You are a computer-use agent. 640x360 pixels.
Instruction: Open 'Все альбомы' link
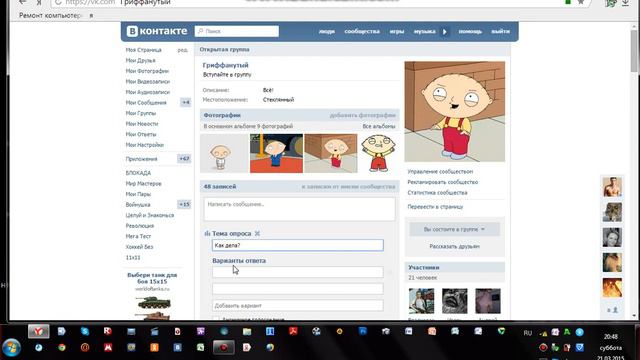379,127
